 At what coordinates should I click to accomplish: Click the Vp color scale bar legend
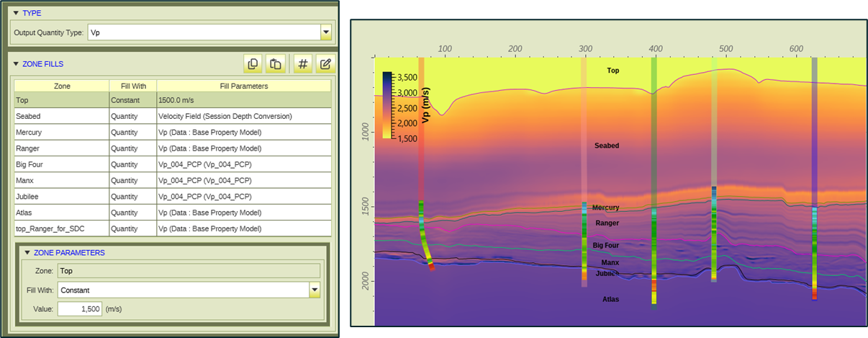click(x=387, y=104)
